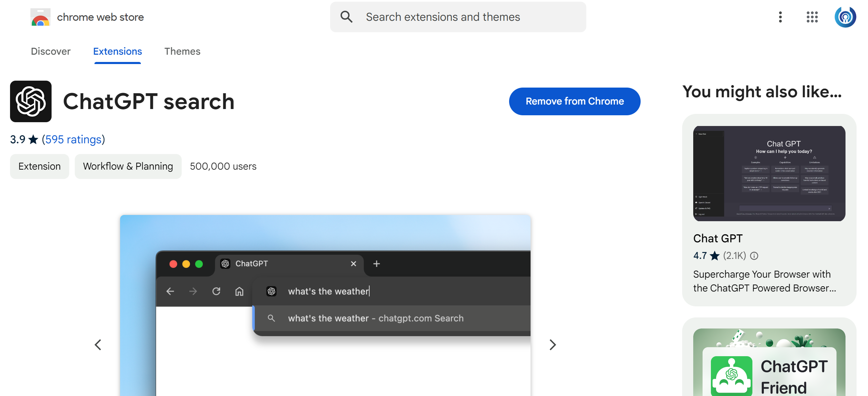Click the 4.7 rating on the Chat GPT card
Screen dimensions: 868x396
pyautogui.click(x=700, y=256)
